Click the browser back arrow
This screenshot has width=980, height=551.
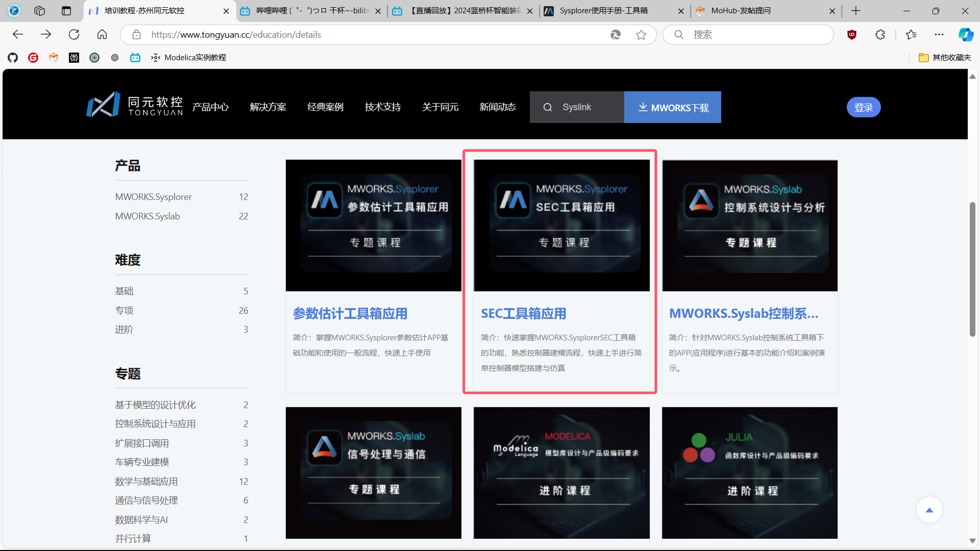(18, 34)
